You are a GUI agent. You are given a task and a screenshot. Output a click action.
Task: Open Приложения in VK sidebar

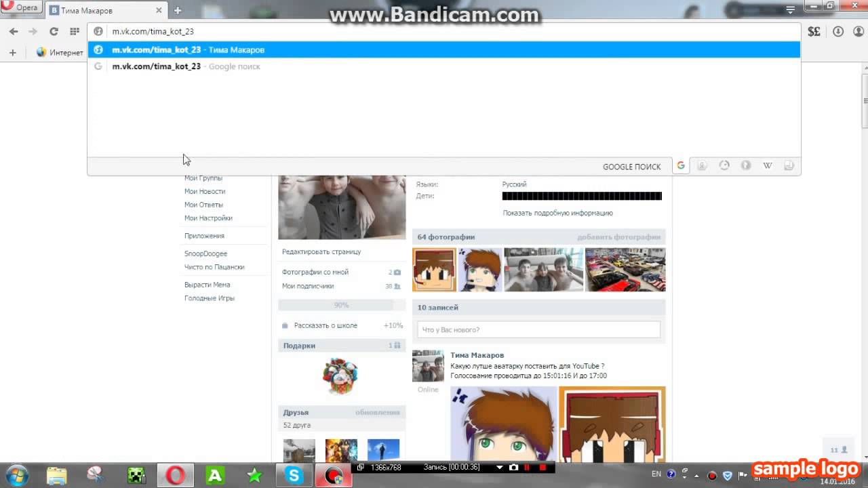tap(204, 236)
